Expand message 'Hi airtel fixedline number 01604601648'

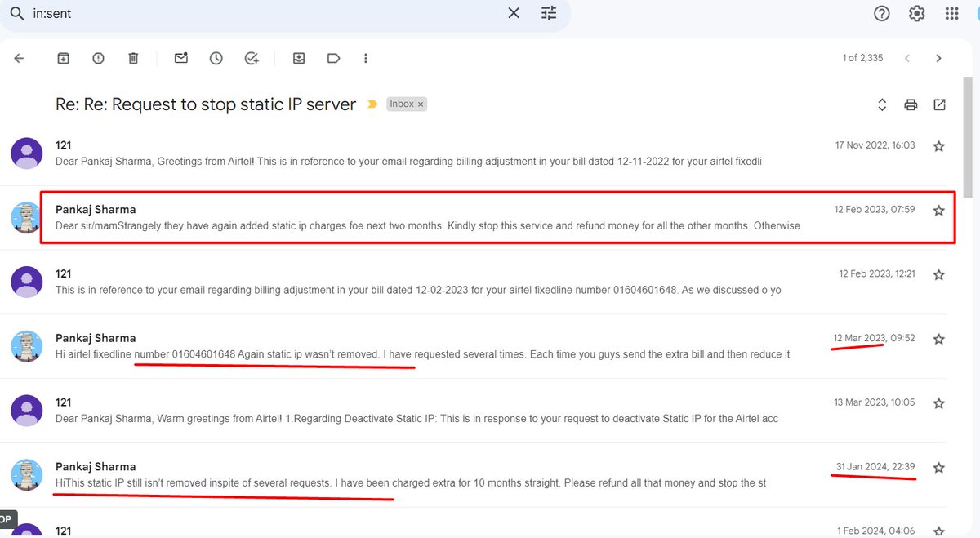(x=422, y=354)
